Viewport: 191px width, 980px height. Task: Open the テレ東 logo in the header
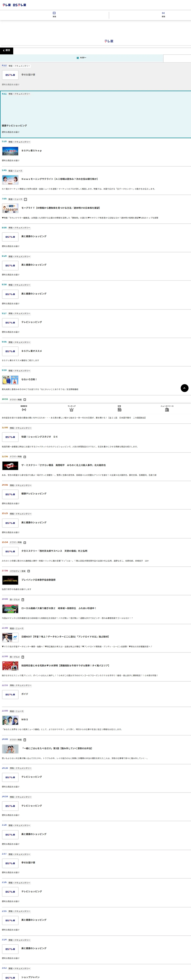tap(7, 5)
